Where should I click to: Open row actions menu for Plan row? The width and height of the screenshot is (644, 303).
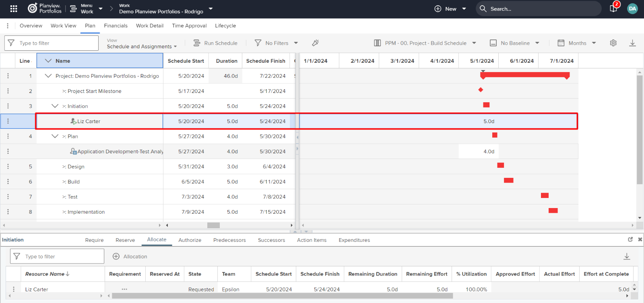pyautogui.click(x=8, y=136)
